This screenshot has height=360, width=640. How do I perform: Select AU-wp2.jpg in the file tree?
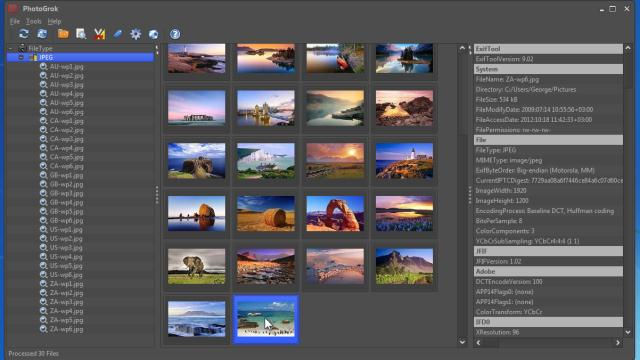pyautogui.click(x=67, y=76)
